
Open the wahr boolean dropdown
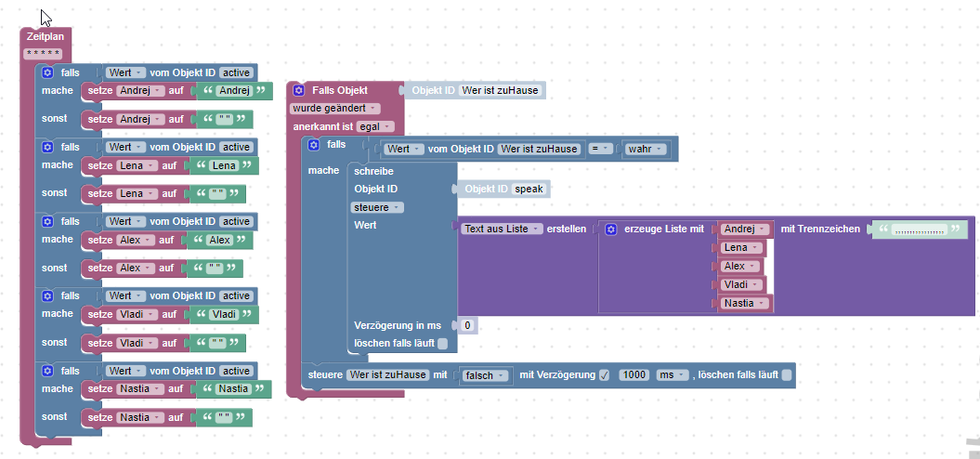pos(645,150)
